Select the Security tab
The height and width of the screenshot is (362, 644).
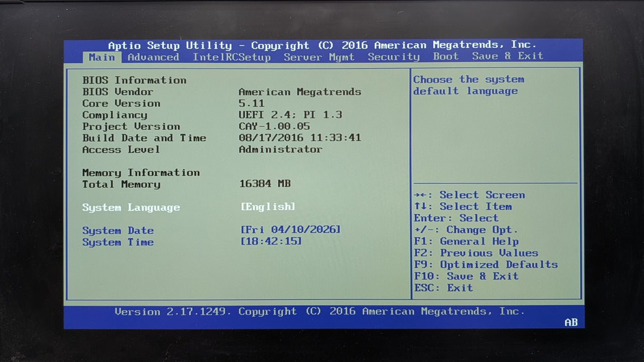click(393, 56)
